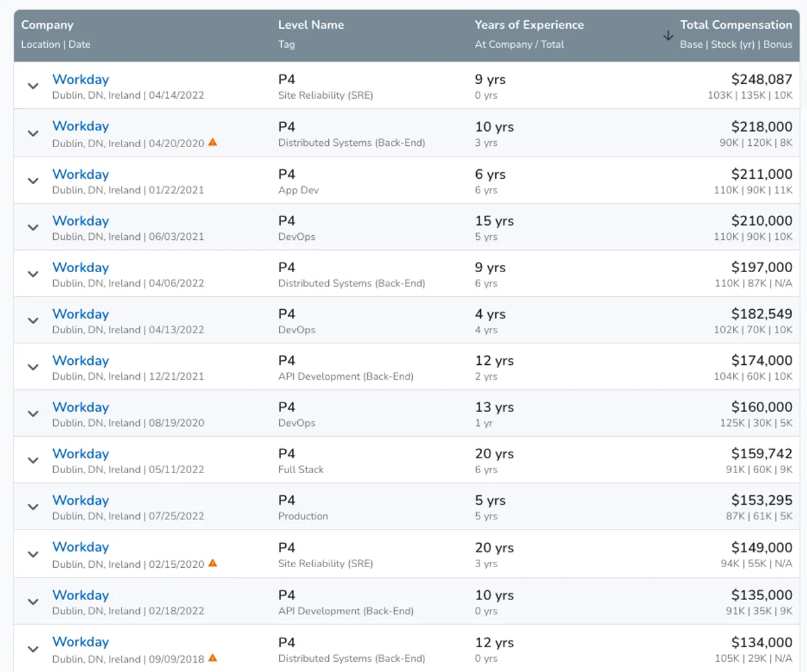The width and height of the screenshot is (807, 672).
Task: Expand the Production tag row chevron
Action: tap(33, 507)
